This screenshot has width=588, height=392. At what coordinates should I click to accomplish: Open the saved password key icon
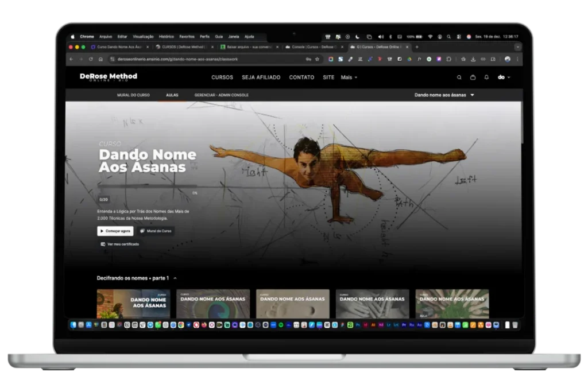click(308, 59)
